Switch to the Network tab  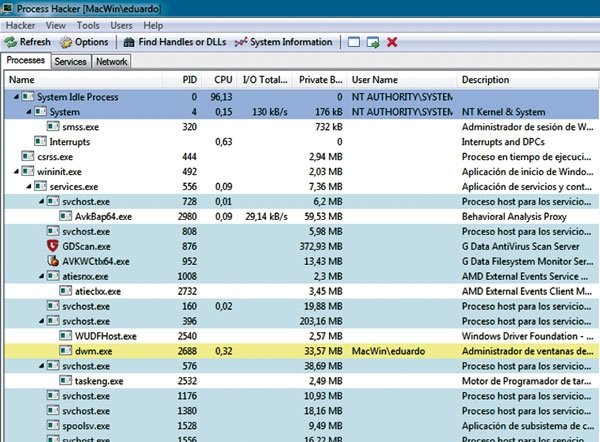[111, 62]
